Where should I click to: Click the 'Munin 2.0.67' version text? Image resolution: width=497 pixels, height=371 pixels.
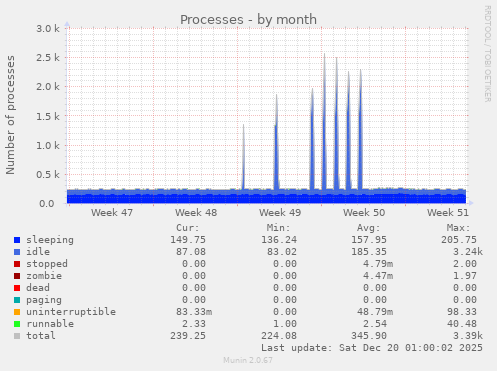[x=248, y=360]
